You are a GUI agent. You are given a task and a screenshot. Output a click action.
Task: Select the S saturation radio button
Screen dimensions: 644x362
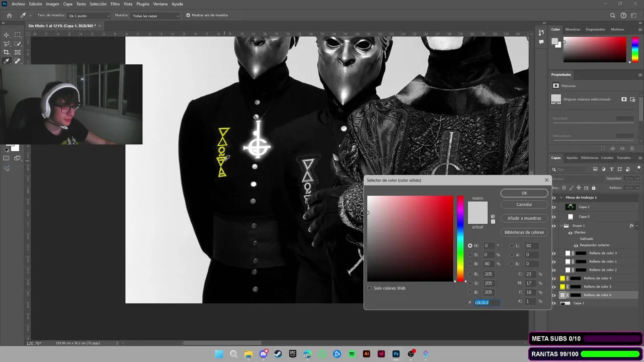470,255
